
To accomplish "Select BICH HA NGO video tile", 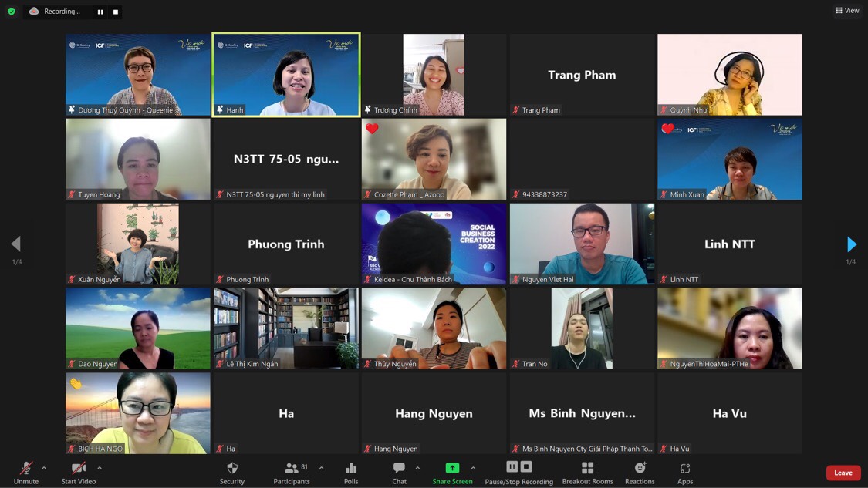I will (x=138, y=413).
